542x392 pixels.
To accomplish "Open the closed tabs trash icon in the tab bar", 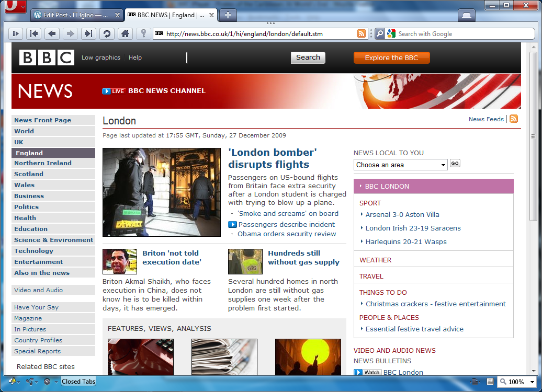I will tap(467, 15).
